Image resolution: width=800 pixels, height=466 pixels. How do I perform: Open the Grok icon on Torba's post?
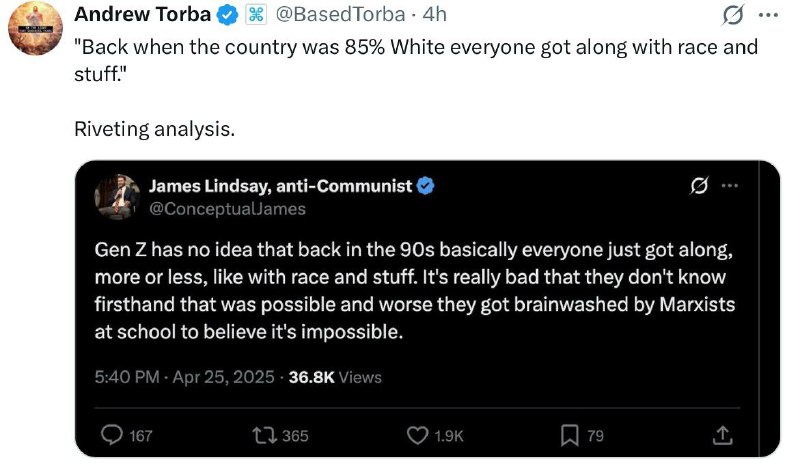[732, 15]
